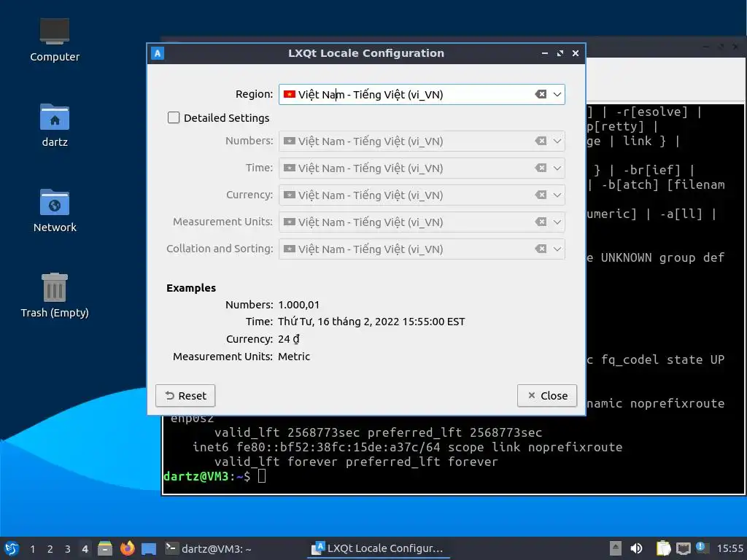Click the Examples heading
The width and height of the screenshot is (747, 560).
pos(191,288)
